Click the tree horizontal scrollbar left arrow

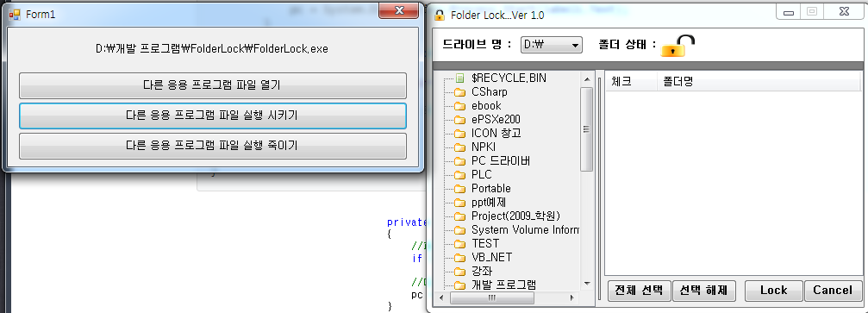click(442, 298)
